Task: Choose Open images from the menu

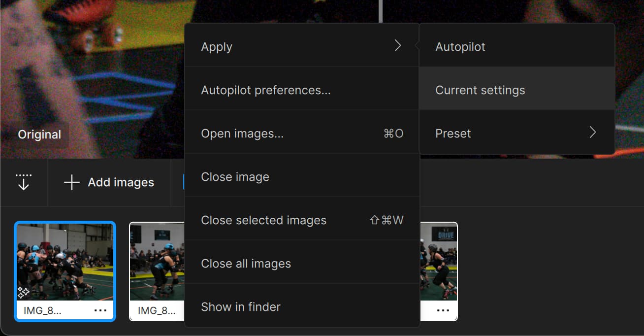Action: (242, 133)
